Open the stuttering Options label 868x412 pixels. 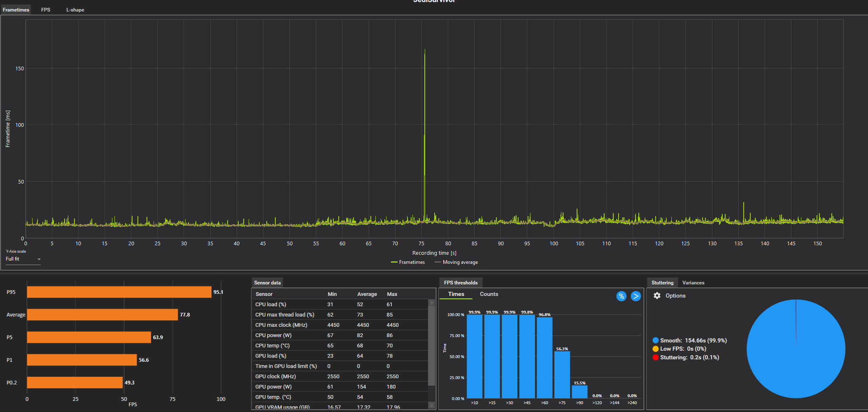675,296
